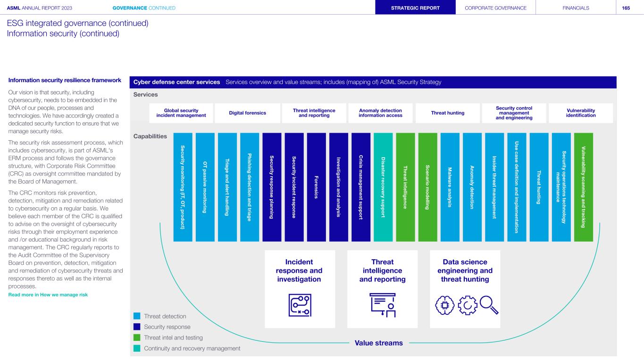Switch to Corporate Governance tab
The height and width of the screenshot is (363, 644).
pyautogui.click(x=495, y=8)
